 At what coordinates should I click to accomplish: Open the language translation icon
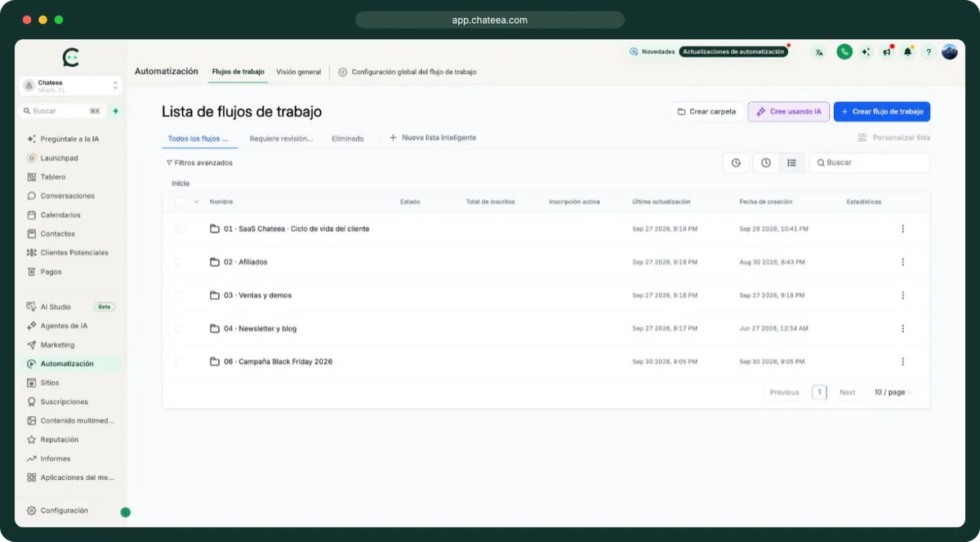coord(819,52)
